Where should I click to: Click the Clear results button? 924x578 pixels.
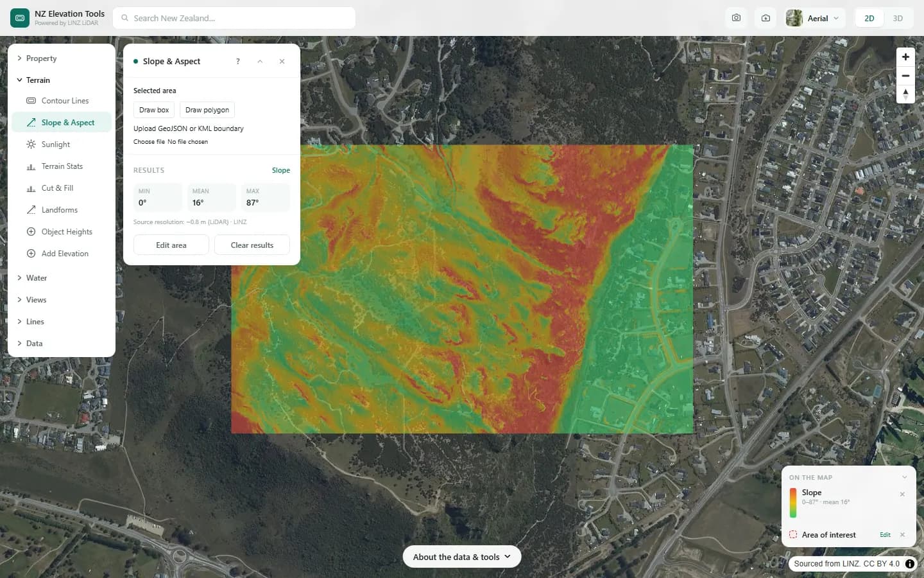[252, 245]
